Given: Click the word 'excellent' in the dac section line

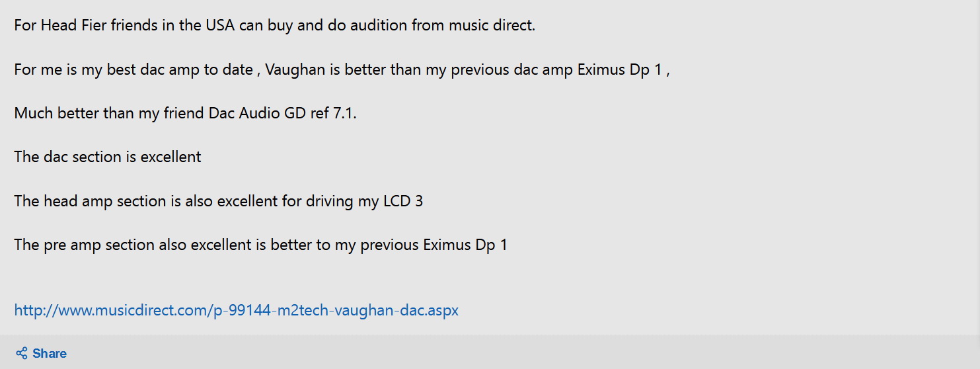Looking at the screenshot, I should click(x=171, y=157).
